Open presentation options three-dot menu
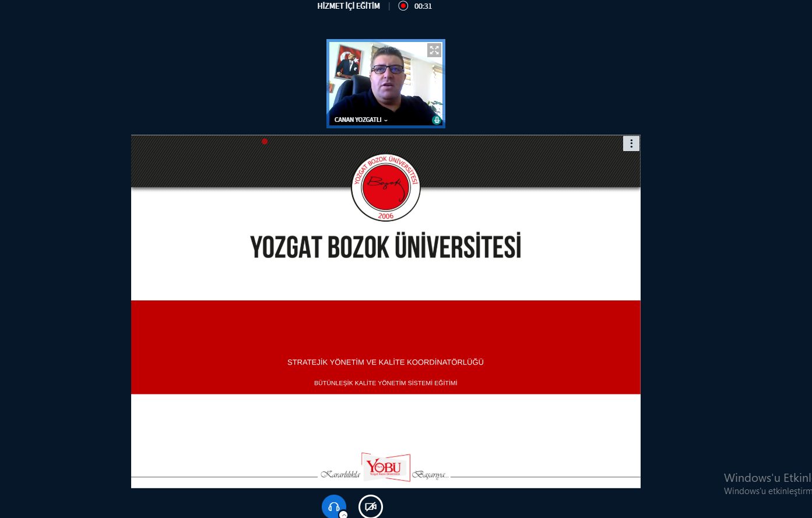The height and width of the screenshot is (518, 812). pos(631,143)
